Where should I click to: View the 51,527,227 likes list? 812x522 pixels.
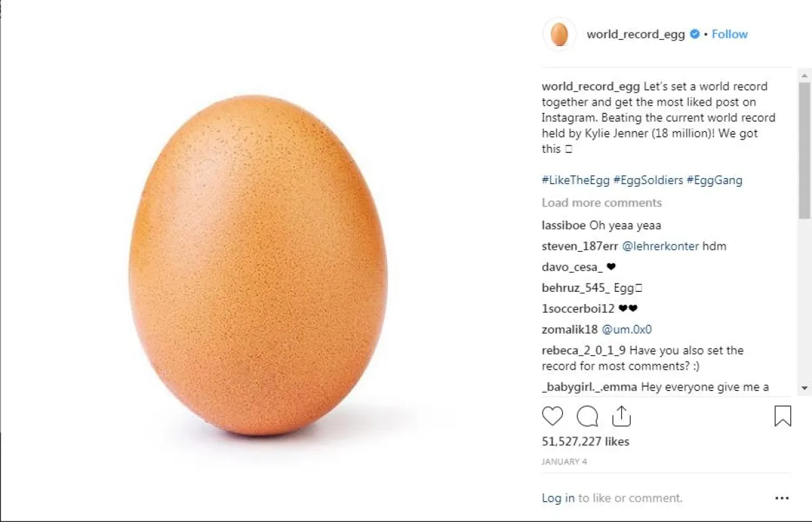(585, 441)
